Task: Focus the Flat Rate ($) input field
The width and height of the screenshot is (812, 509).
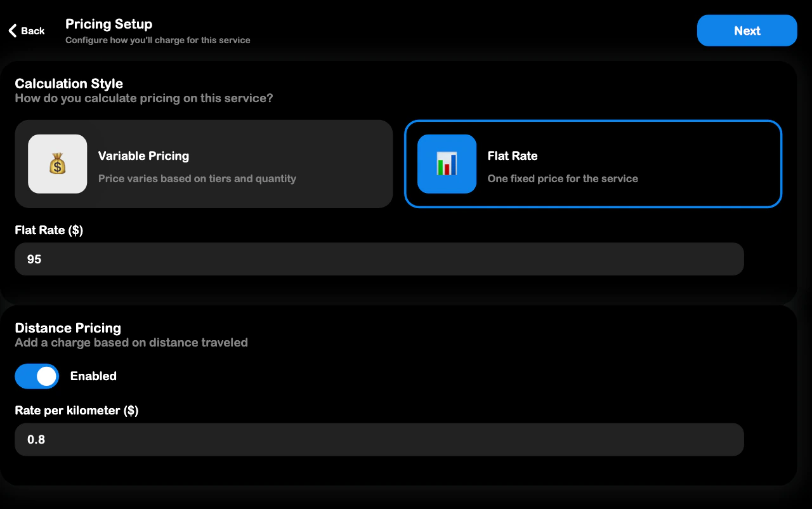Action: point(379,259)
